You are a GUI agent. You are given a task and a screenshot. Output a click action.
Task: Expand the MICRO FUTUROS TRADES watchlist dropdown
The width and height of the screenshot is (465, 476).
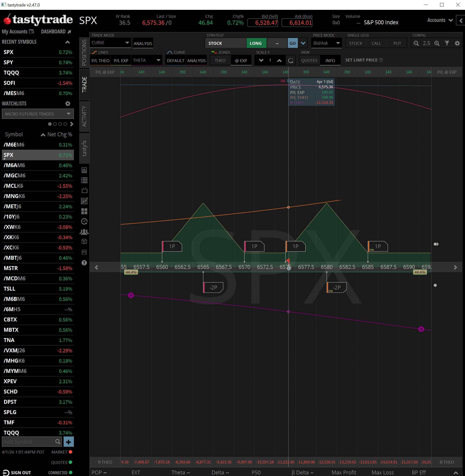tap(38, 114)
